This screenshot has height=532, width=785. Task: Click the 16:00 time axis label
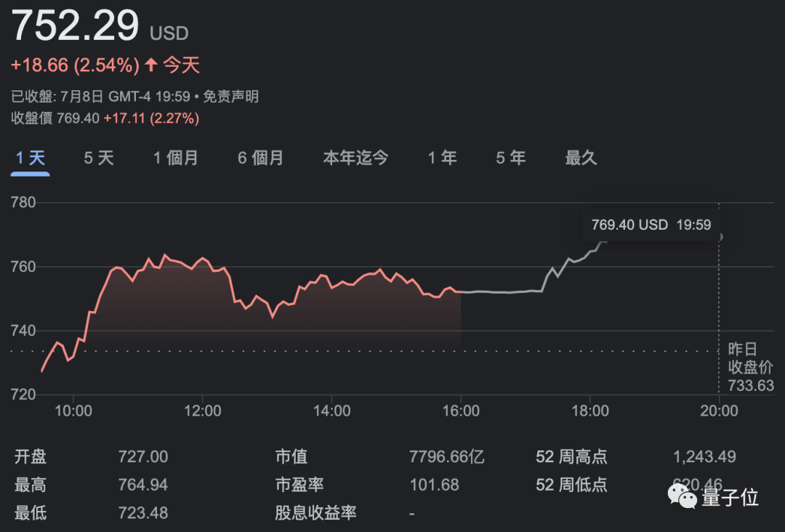click(x=461, y=411)
